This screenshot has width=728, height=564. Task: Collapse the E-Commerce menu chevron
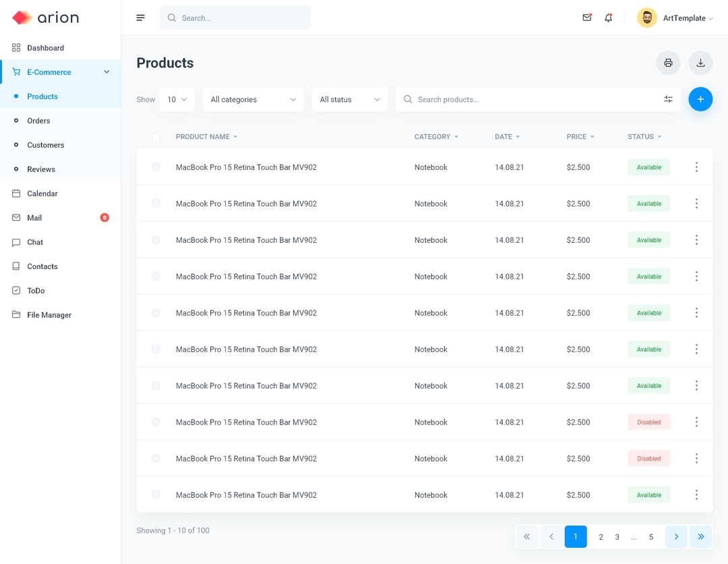pyautogui.click(x=107, y=72)
